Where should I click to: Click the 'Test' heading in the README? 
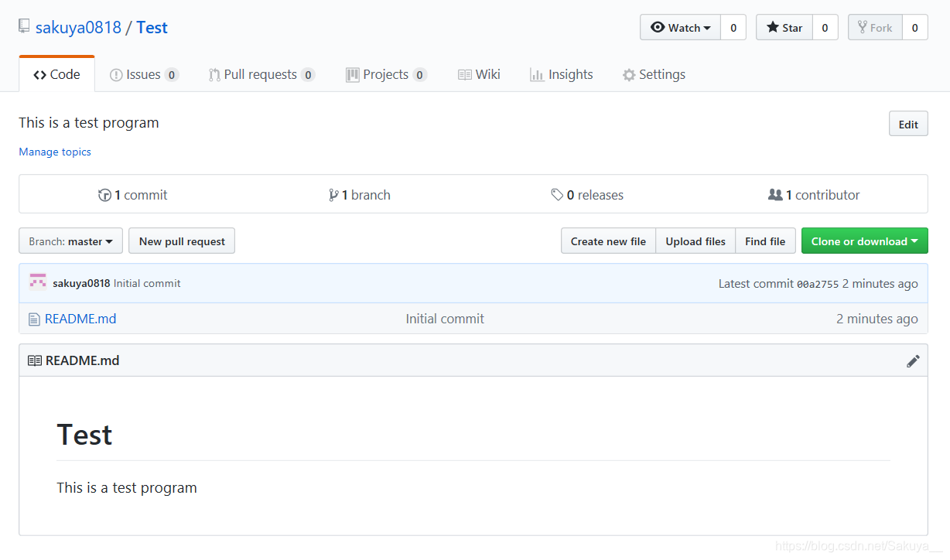(x=84, y=435)
